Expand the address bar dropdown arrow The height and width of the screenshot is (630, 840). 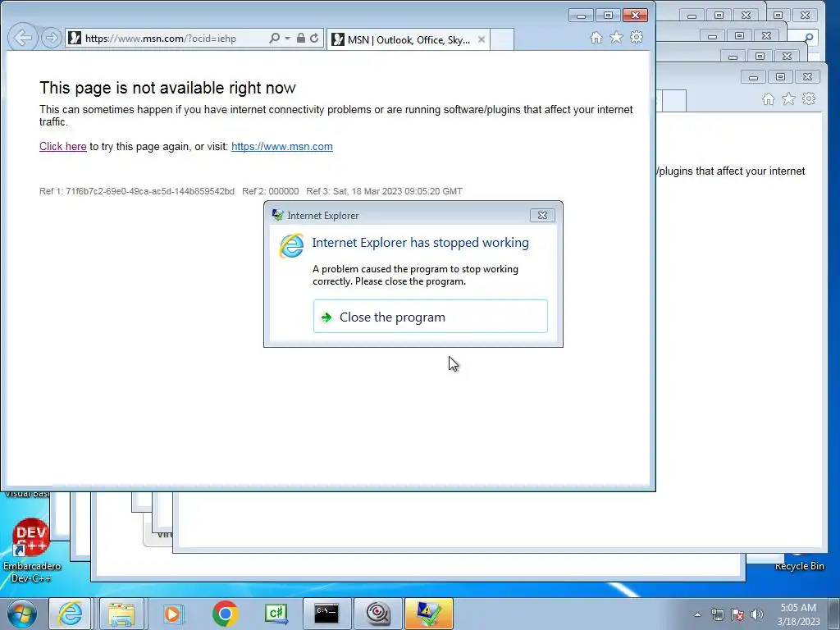point(287,38)
